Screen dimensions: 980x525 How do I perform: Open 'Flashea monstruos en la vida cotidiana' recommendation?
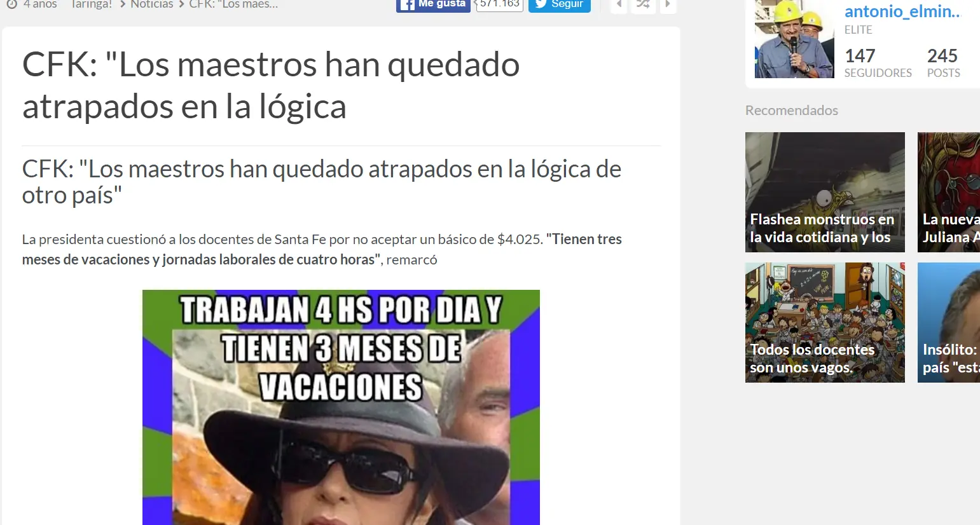tap(825, 192)
